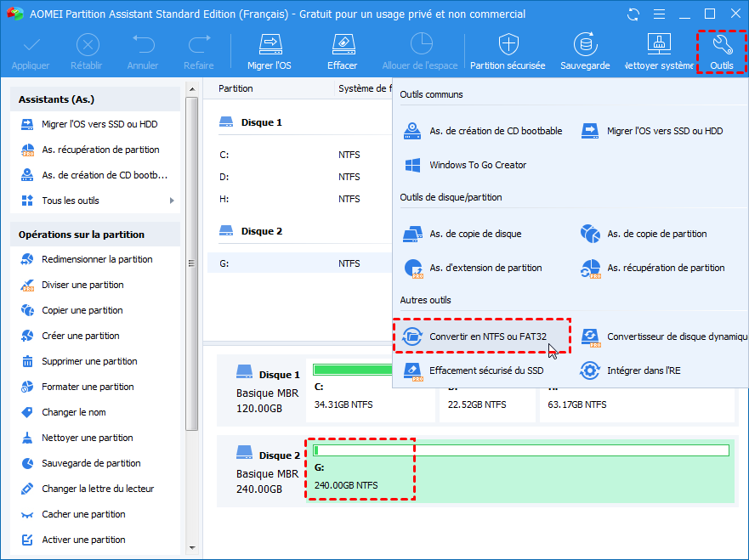Click the G: partition usage bar

[x=521, y=450]
